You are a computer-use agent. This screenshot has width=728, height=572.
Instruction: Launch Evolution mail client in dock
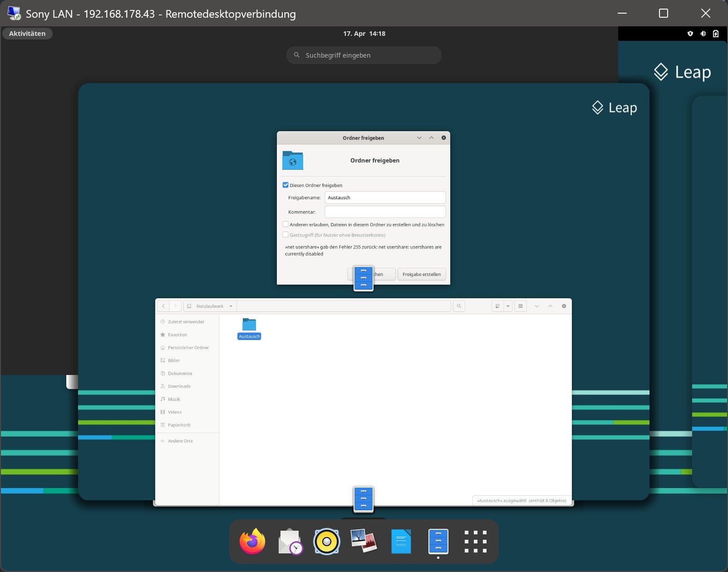[x=290, y=542]
